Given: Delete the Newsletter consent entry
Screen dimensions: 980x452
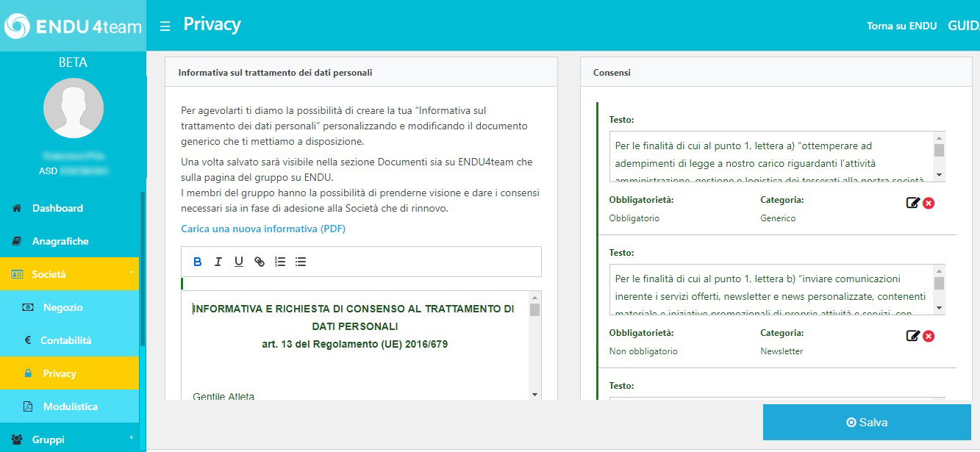Looking at the screenshot, I should pos(929,336).
